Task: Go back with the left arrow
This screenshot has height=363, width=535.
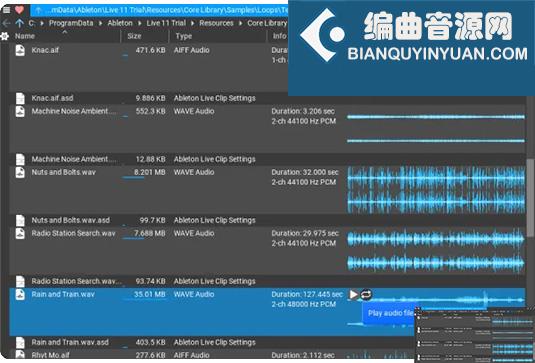Action: [x=6, y=23]
